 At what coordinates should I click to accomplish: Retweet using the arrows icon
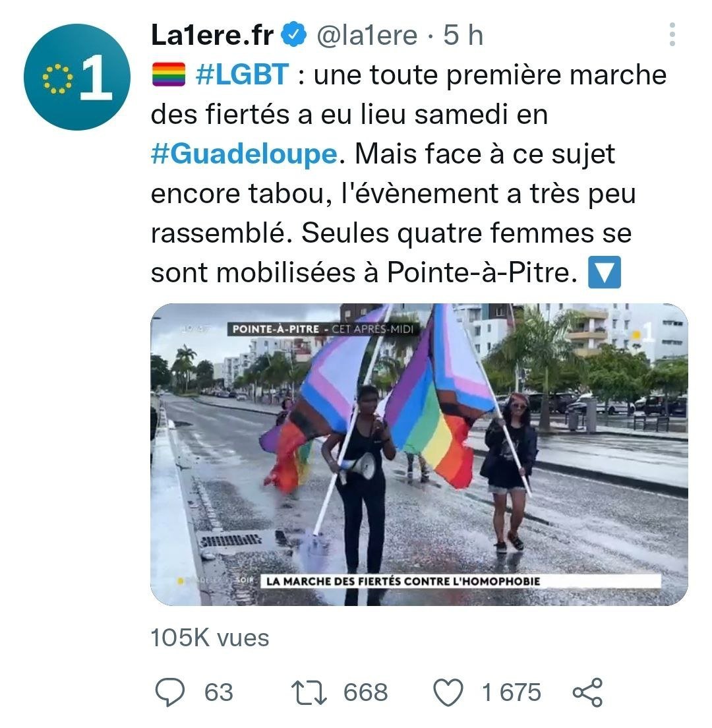pyautogui.click(x=309, y=692)
